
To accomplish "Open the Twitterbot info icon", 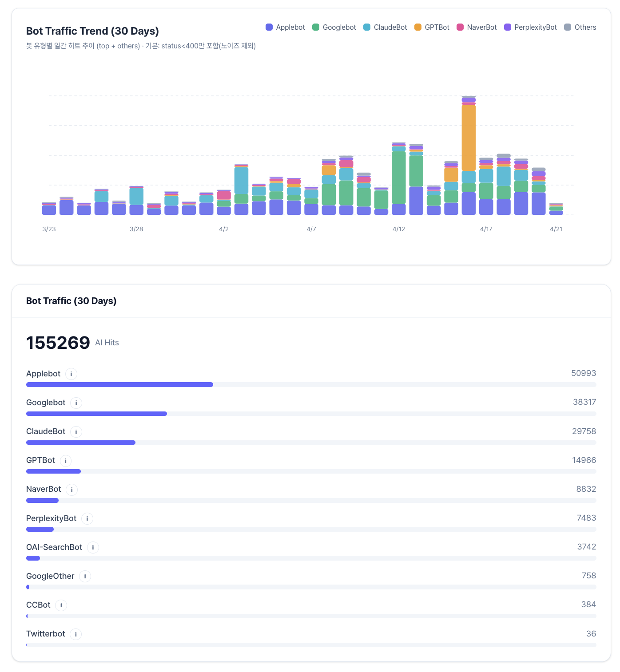I will click(76, 634).
